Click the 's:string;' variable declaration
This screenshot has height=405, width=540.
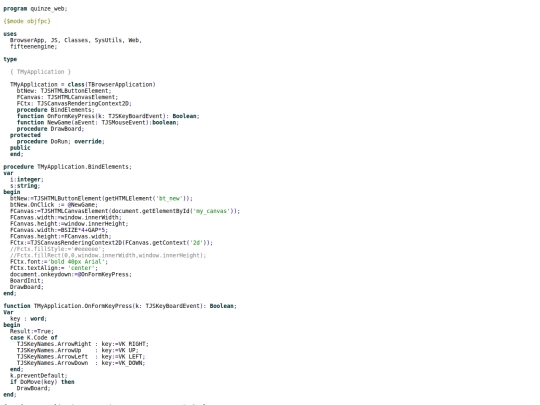25,186
